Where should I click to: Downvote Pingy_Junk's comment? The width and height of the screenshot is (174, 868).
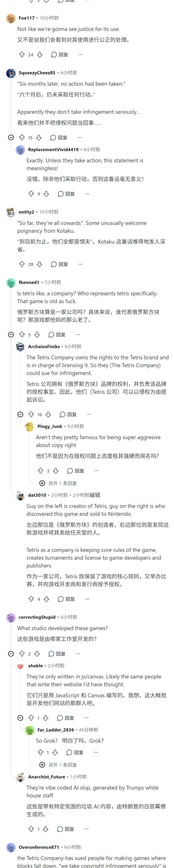(56, 471)
